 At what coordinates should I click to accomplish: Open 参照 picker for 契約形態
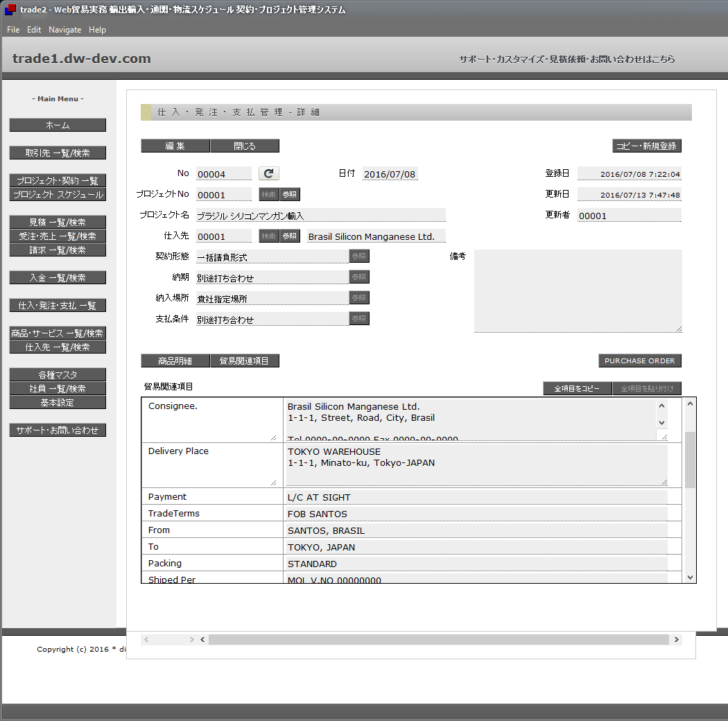coord(358,257)
